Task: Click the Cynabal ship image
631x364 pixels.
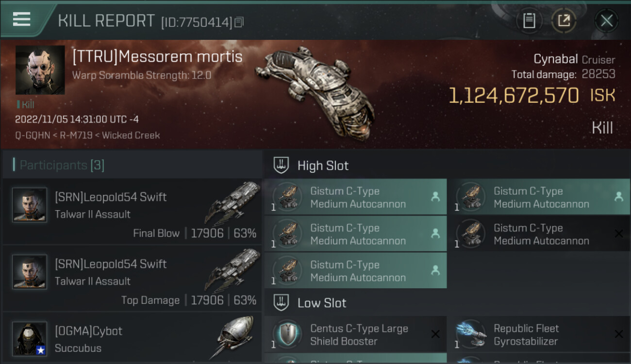Action: [x=315, y=91]
